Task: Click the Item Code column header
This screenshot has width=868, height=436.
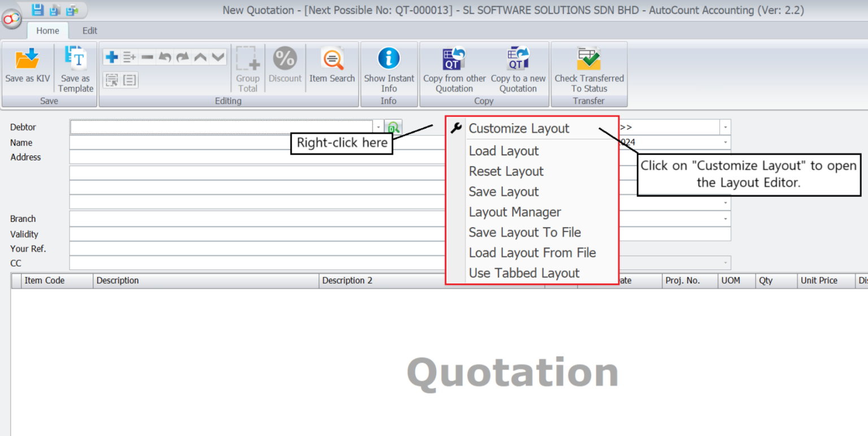Action: (57, 281)
